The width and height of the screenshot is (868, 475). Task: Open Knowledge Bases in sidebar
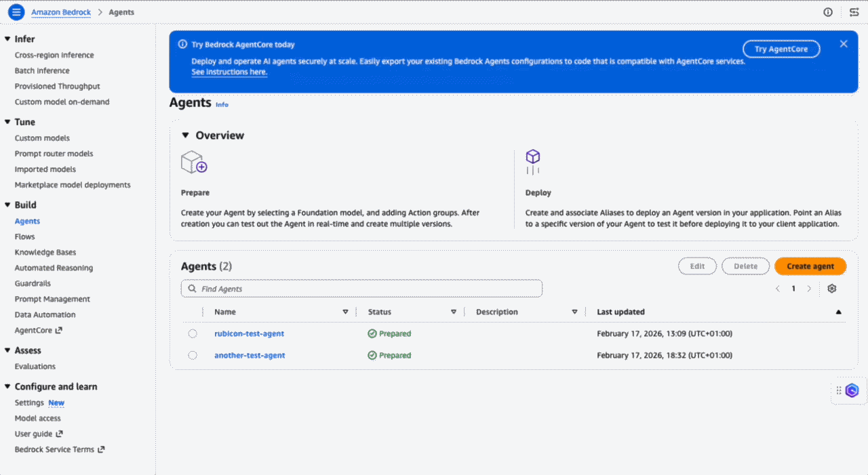pos(45,252)
